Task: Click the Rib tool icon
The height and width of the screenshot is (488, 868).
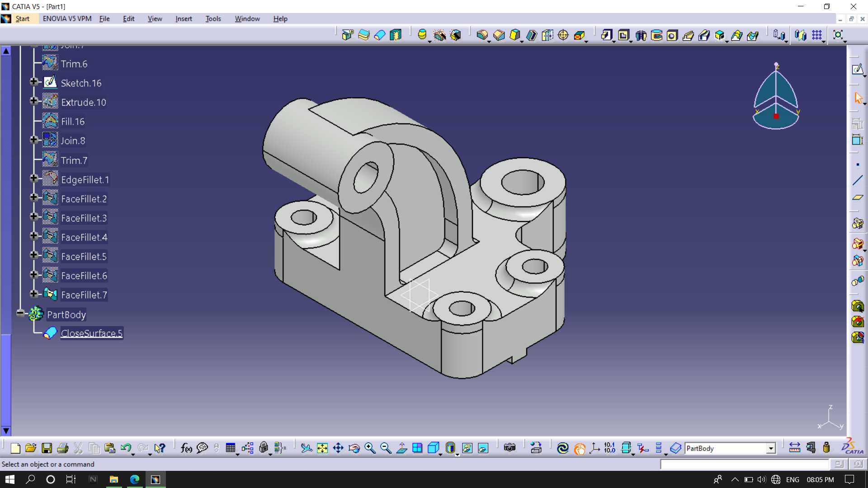Action: coord(689,35)
